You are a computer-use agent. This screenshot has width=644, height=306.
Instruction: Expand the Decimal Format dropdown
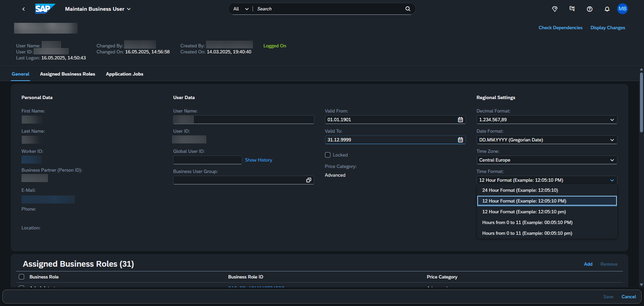[612, 120]
